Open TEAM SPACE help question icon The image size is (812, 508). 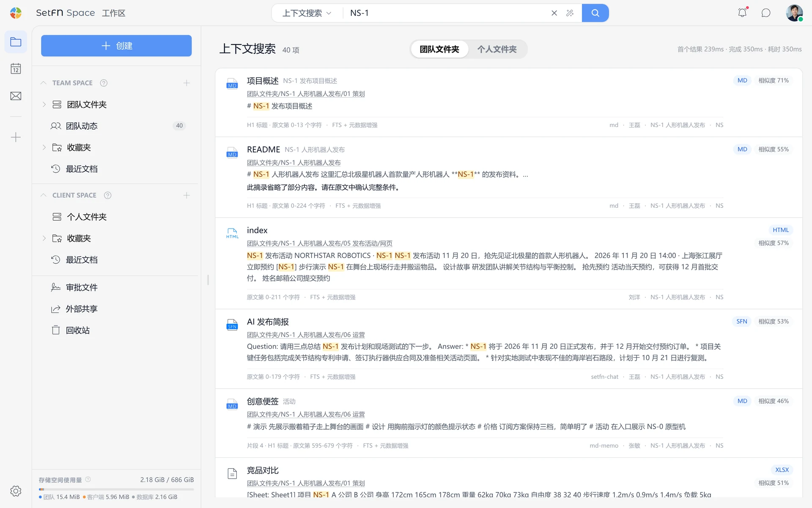[104, 83]
